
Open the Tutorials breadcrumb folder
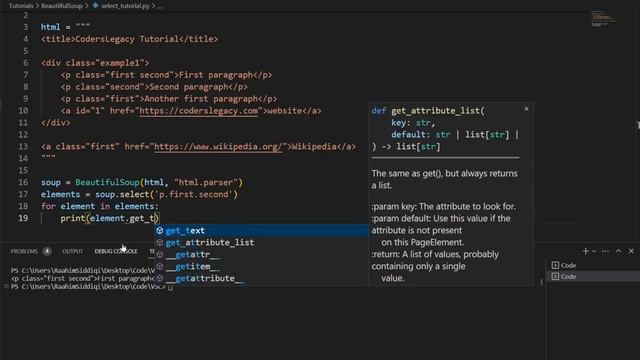21,6
